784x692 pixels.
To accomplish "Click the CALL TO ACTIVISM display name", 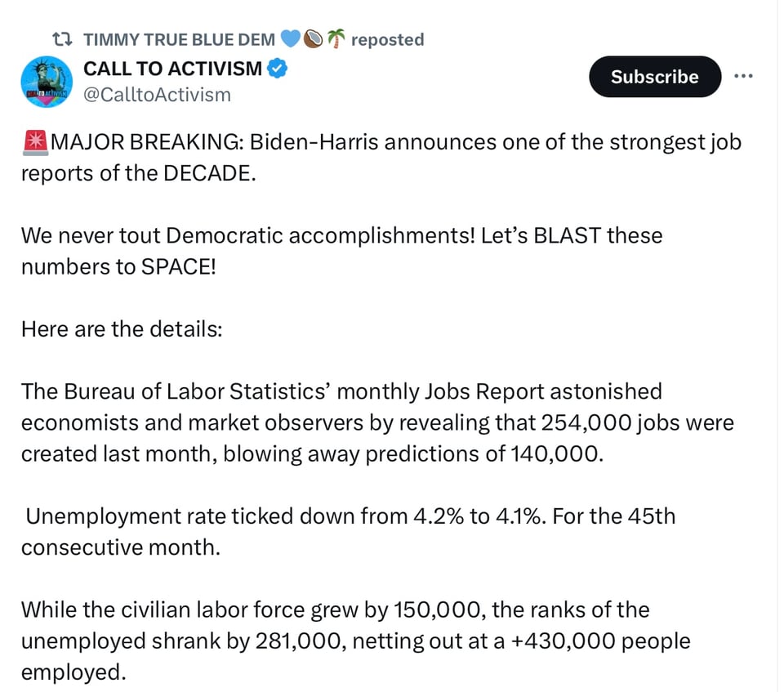I will [x=172, y=69].
